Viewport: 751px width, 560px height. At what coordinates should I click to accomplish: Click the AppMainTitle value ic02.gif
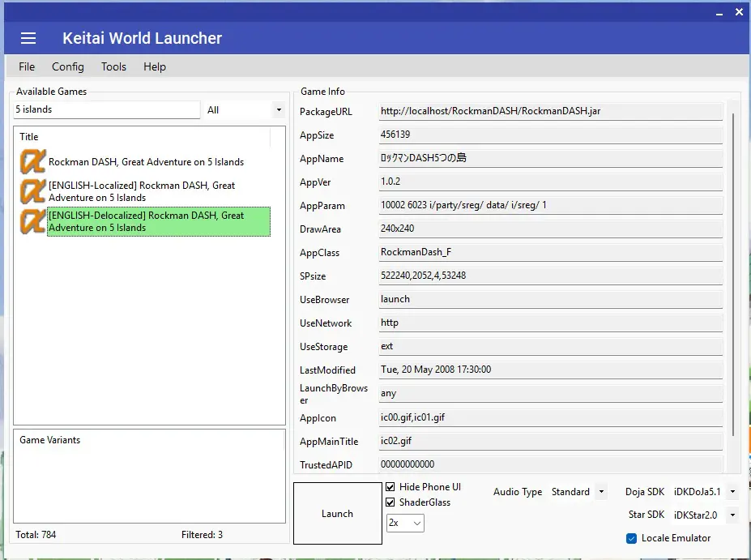point(550,441)
